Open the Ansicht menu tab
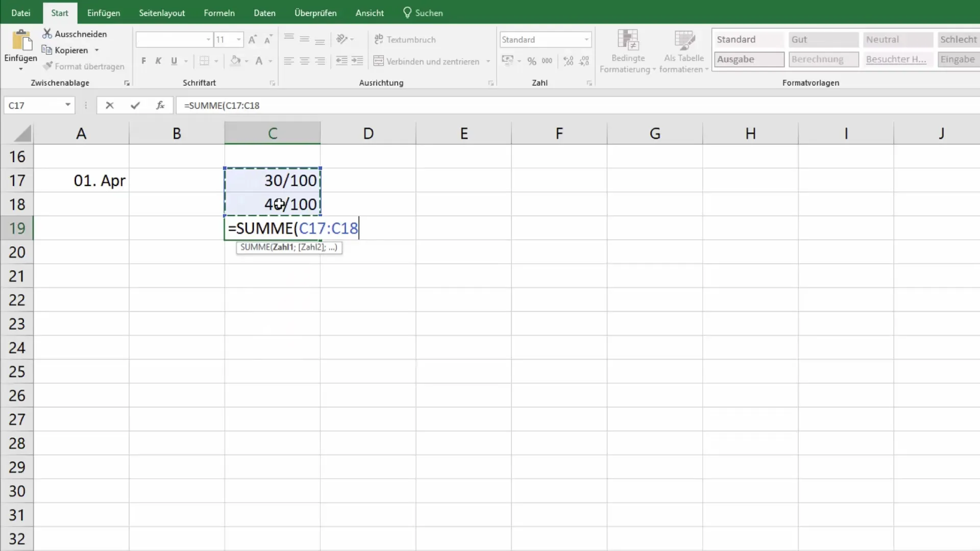Viewport: 980px width, 551px height. click(370, 13)
